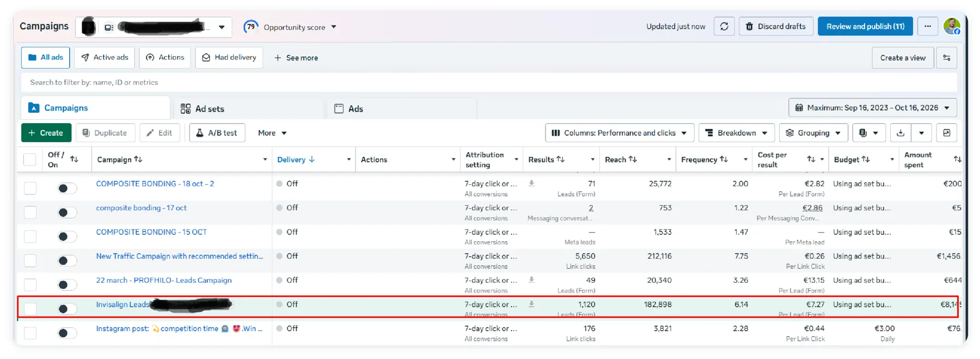Sort by Cost per result arrows
The height and width of the screenshot is (359, 980).
pos(811,159)
